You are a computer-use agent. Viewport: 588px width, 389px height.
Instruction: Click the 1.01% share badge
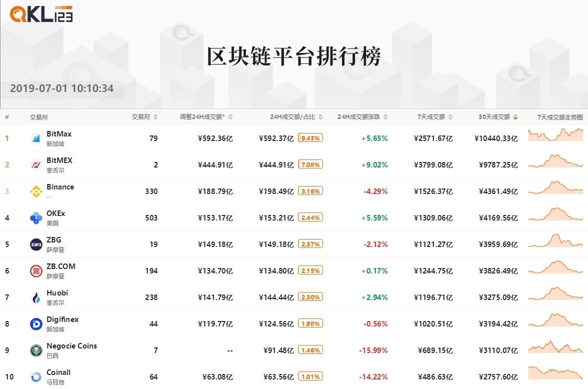pyautogui.click(x=310, y=376)
